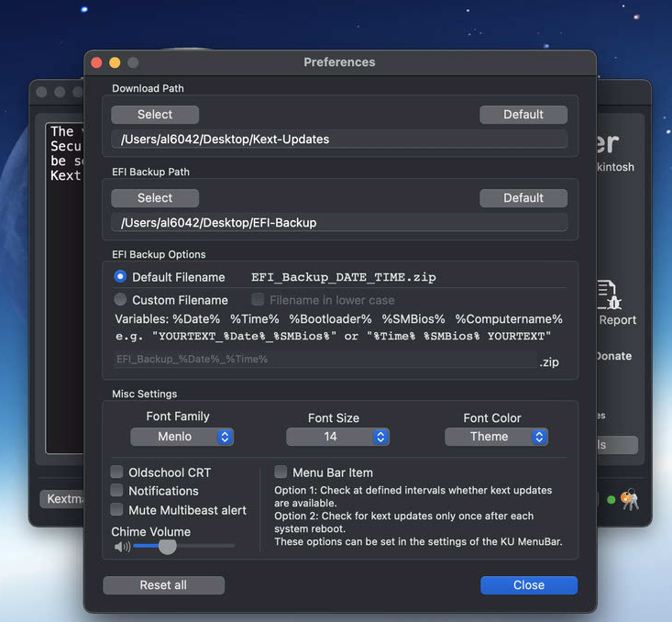This screenshot has width=672, height=622.
Task: Enable the Menu Bar Item checkbox
Action: [281, 472]
